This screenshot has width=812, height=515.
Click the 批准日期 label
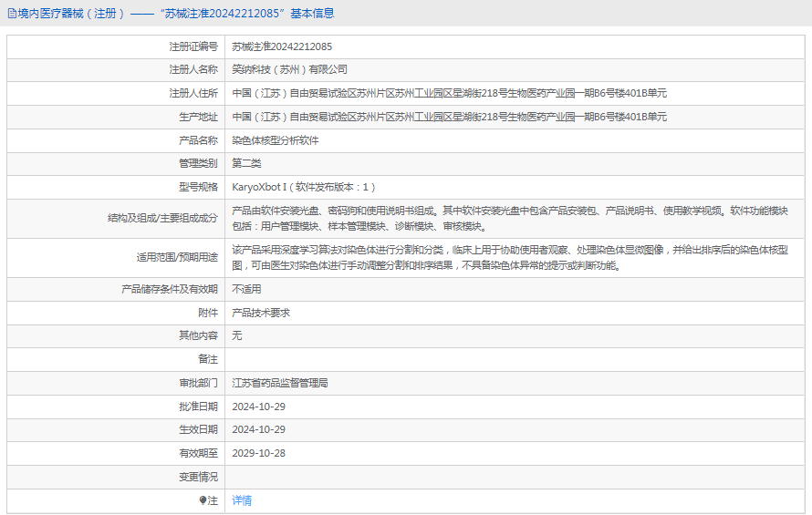click(198, 407)
